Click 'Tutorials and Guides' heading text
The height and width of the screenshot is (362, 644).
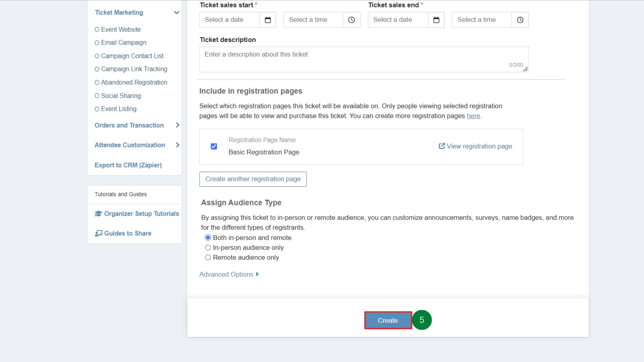pos(121,194)
